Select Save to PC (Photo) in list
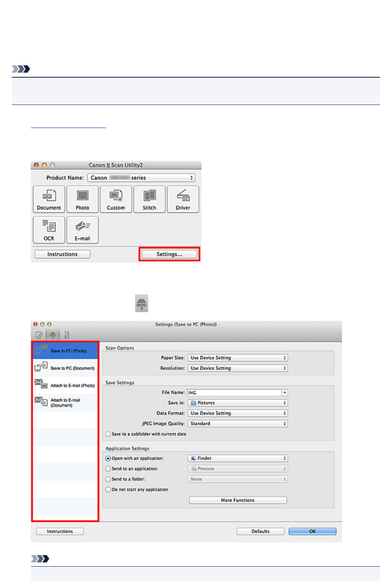The height and width of the screenshot is (582, 392). click(65, 351)
